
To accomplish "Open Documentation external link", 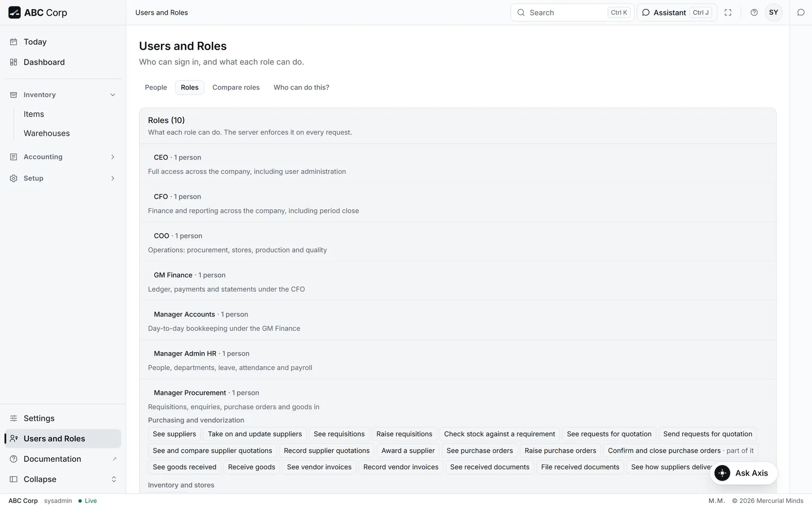I will (x=63, y=459).
